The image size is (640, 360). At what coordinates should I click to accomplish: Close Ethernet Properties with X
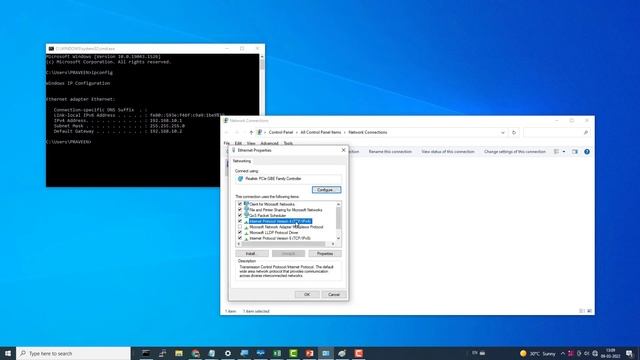point(343,150)
